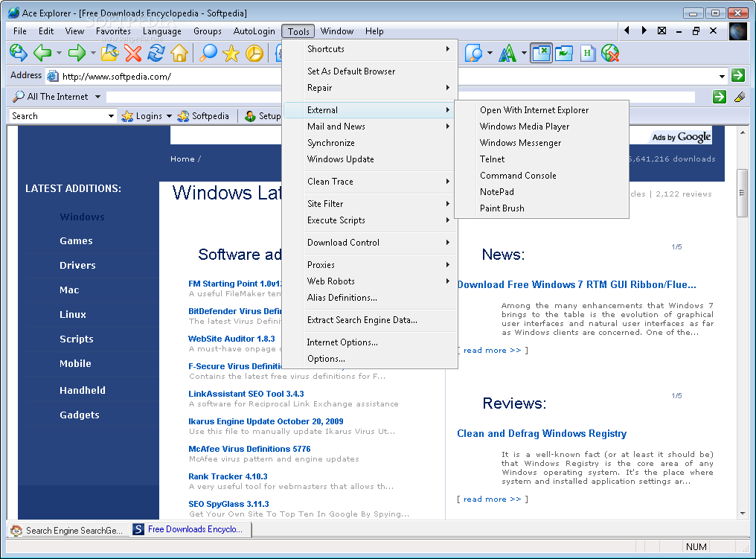Viewport: 756px width, 559px height.
Task: Refresh the page with blue arrows icon
Action: (x=156, y=53)
